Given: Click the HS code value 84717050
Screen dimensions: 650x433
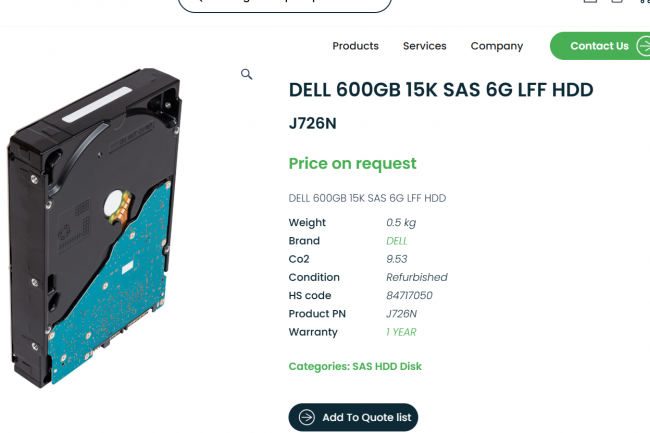Looking at the screenshot, I should [x=409, y=295].
